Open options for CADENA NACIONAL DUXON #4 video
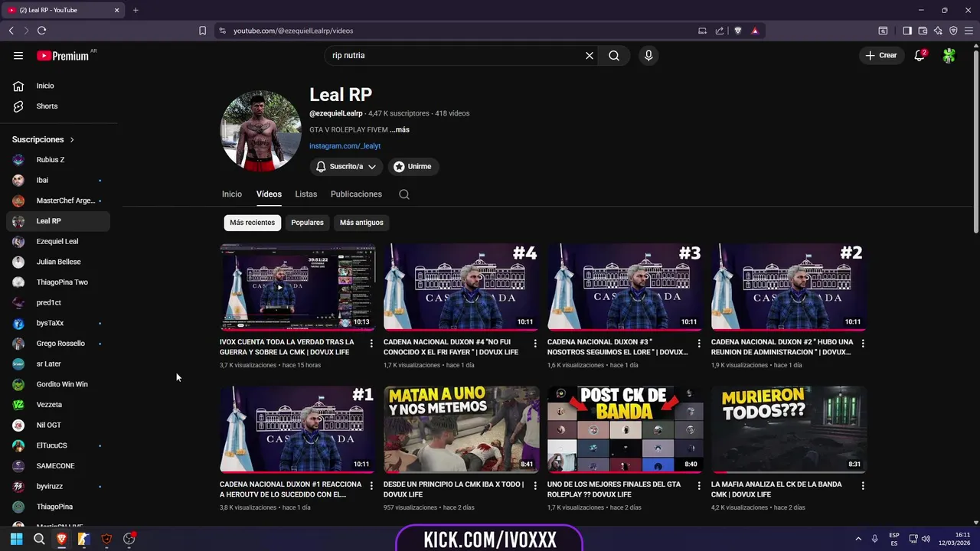Screen dimensions: 980x551 click(535, 344)
